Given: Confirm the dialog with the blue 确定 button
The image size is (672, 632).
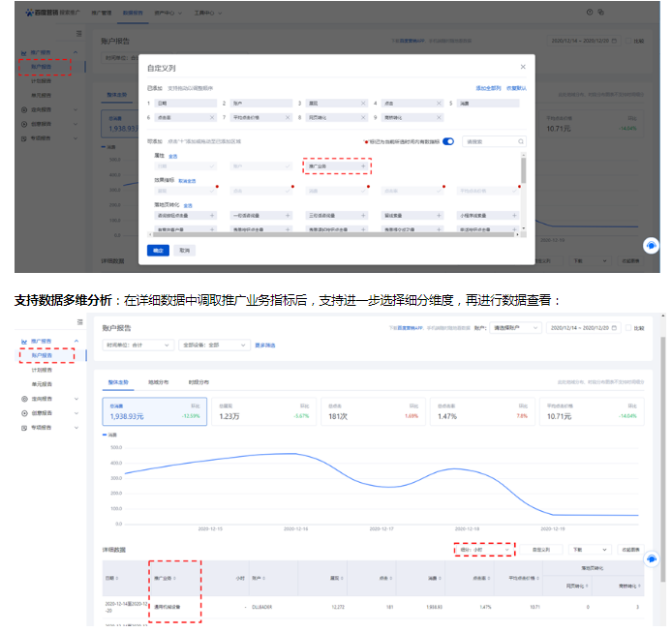Looking at the screenshot, I should click(158, 251).
